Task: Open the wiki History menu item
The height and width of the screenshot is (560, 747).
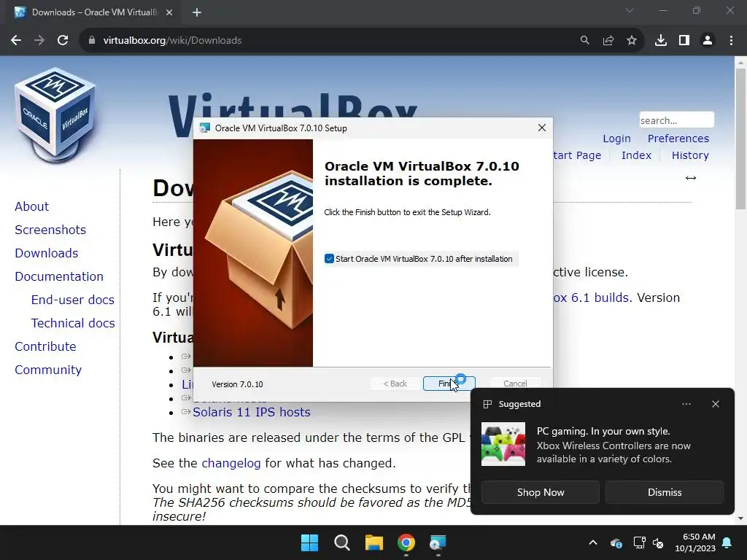Action: (690, 155)
